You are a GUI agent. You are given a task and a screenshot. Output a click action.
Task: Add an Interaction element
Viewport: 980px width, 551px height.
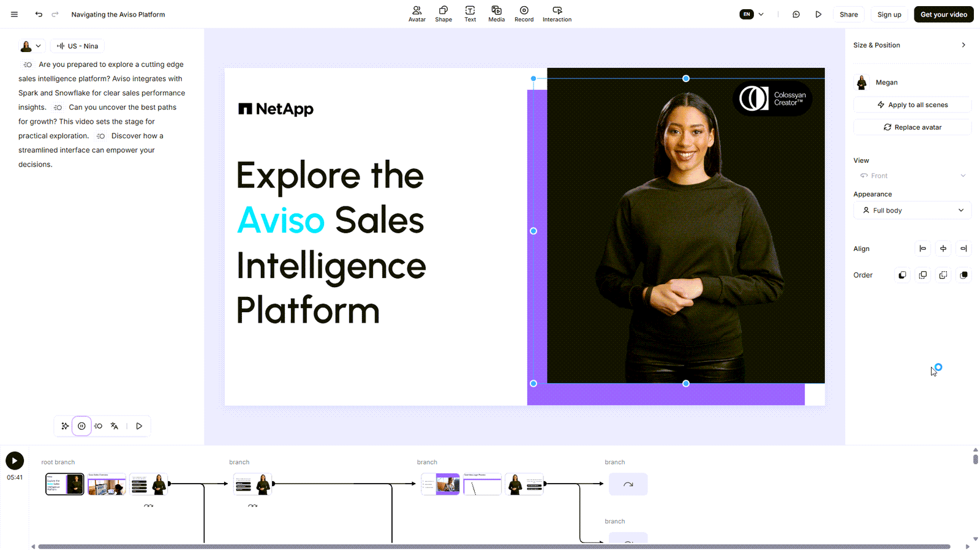pyautogui.click(x=557, y=14)
